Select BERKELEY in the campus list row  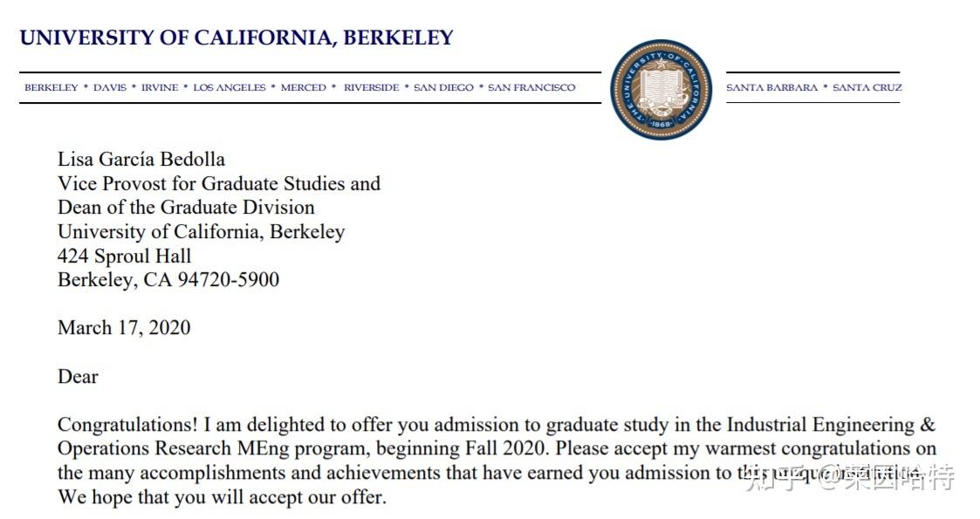pos(51,88)
